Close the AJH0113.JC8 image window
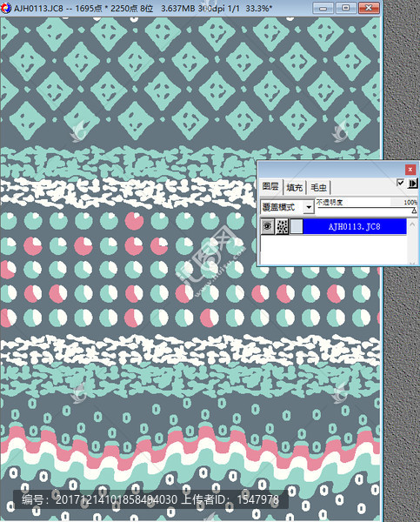 369,8
